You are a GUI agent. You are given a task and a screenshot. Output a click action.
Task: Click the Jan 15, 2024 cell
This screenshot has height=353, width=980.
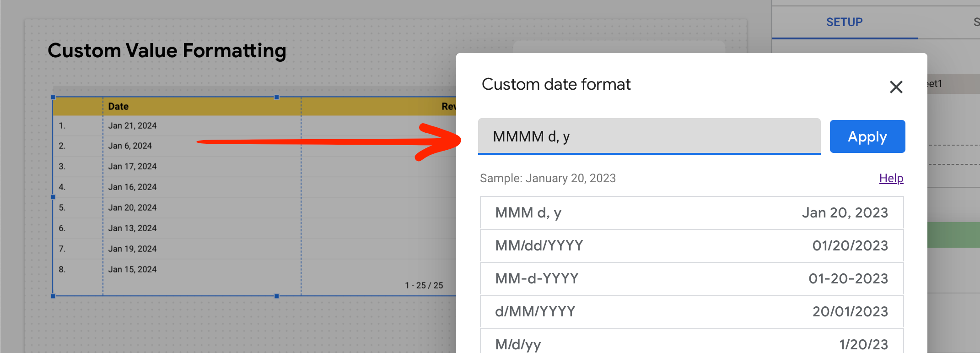tap(133, 269)
